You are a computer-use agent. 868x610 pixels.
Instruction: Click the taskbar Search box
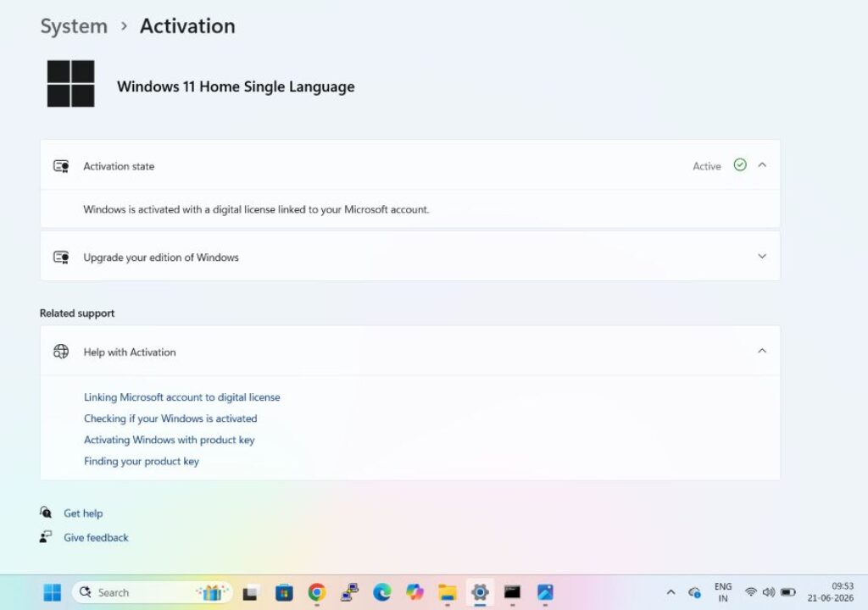coord(153,592)
